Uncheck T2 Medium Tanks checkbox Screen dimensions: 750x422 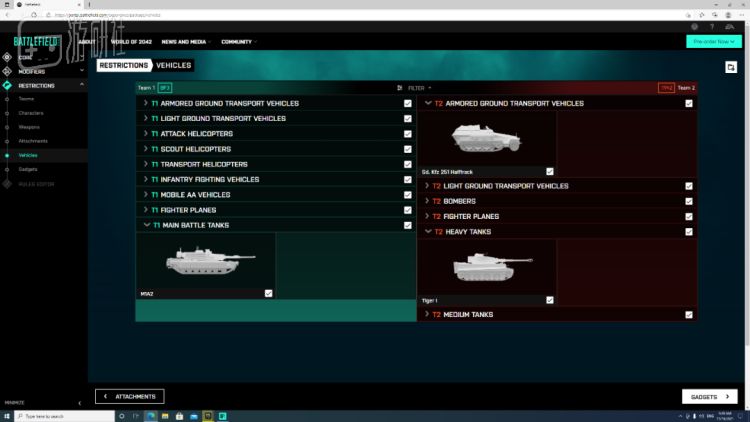[689, 315]
